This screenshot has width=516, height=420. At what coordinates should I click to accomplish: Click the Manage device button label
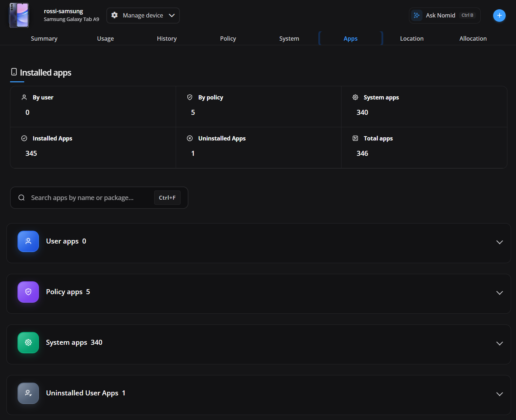tap(143, 15)
